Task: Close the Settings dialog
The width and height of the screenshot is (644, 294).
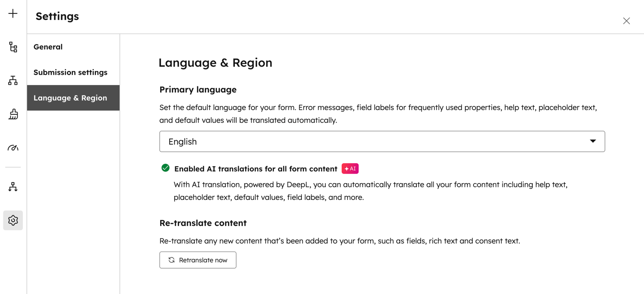Action: [626, 21]
